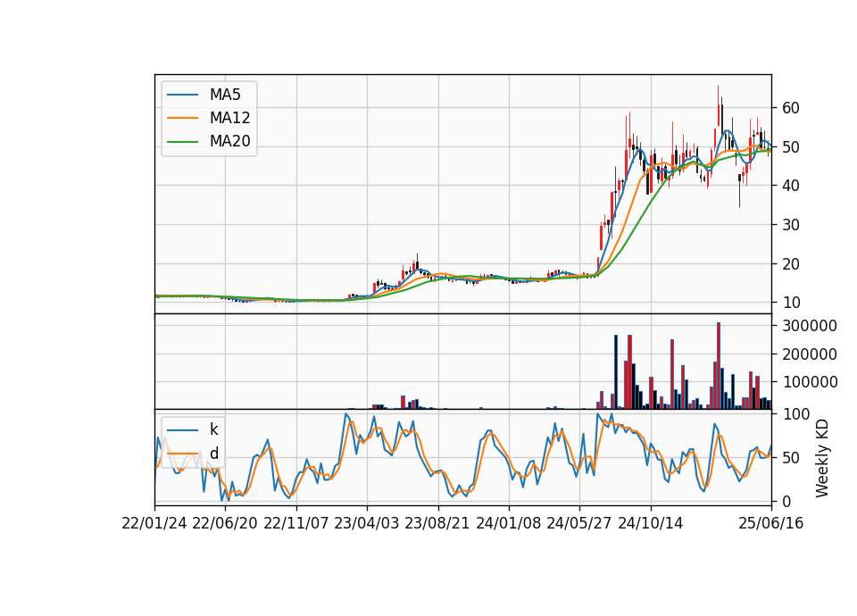Click the highest volume bar near 300000

click(x=719, y=366)
